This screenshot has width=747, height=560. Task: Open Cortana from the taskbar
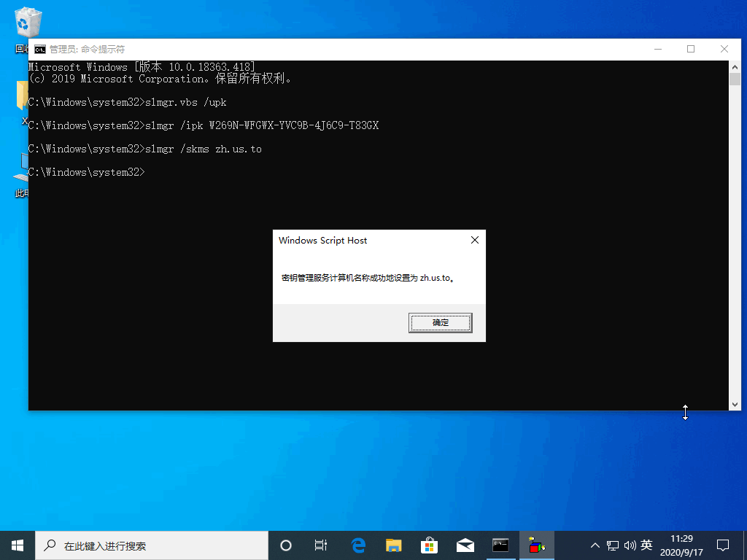[x=286, y=545]
